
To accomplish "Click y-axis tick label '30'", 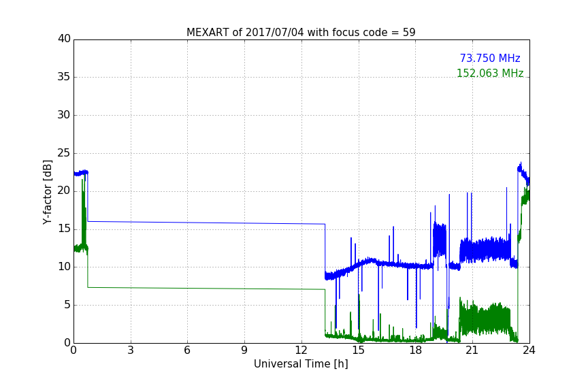I will pyautogui.click(x=64, y=115).
